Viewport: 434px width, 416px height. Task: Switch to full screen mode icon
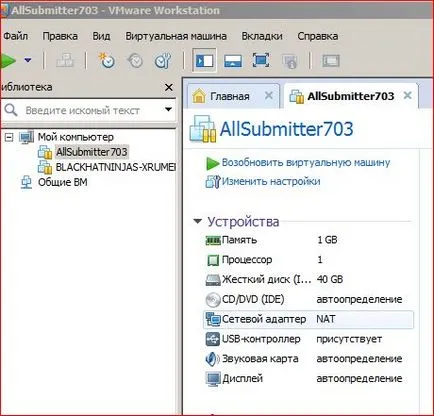pos(261,61)
